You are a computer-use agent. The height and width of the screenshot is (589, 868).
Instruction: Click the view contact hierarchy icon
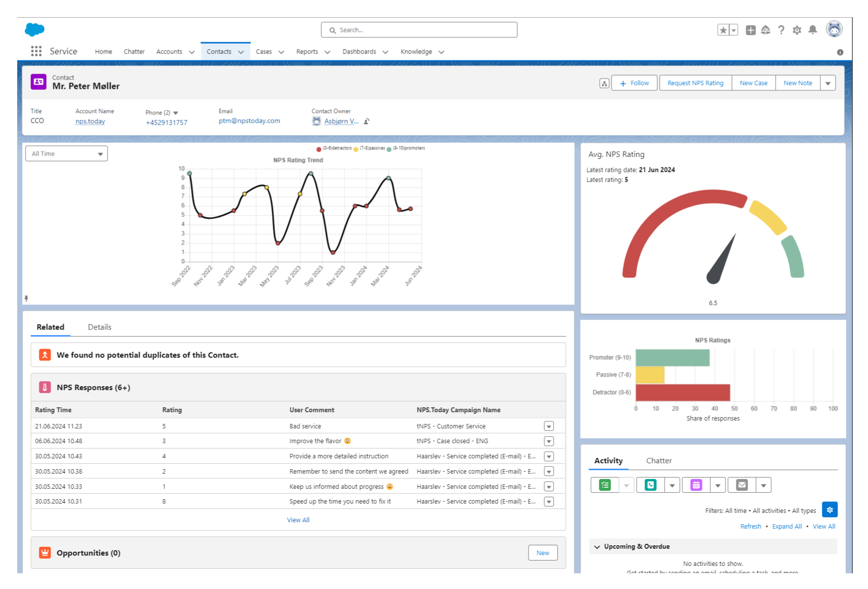click(604, 84)
